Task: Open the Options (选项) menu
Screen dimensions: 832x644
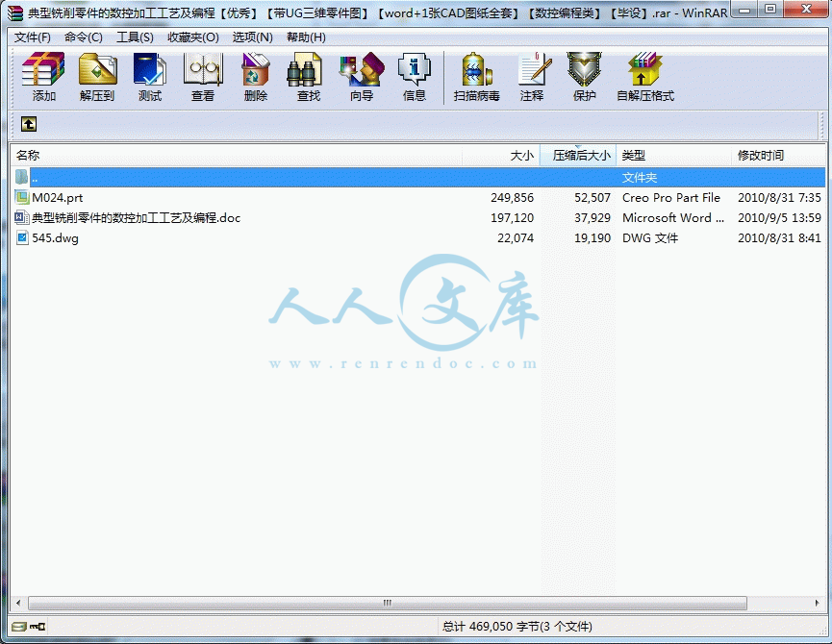Action: coord(253,37)
